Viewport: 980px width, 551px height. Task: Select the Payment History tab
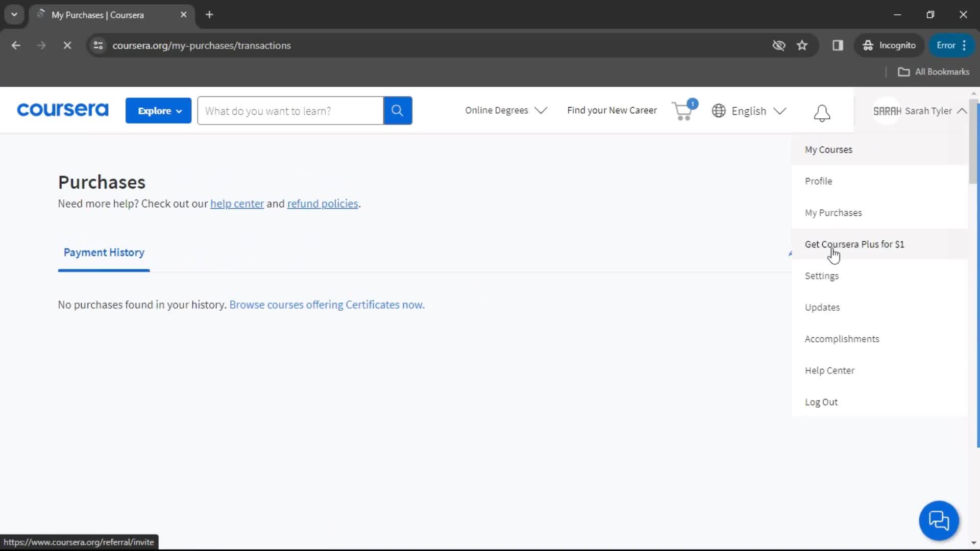pos(104,253)
